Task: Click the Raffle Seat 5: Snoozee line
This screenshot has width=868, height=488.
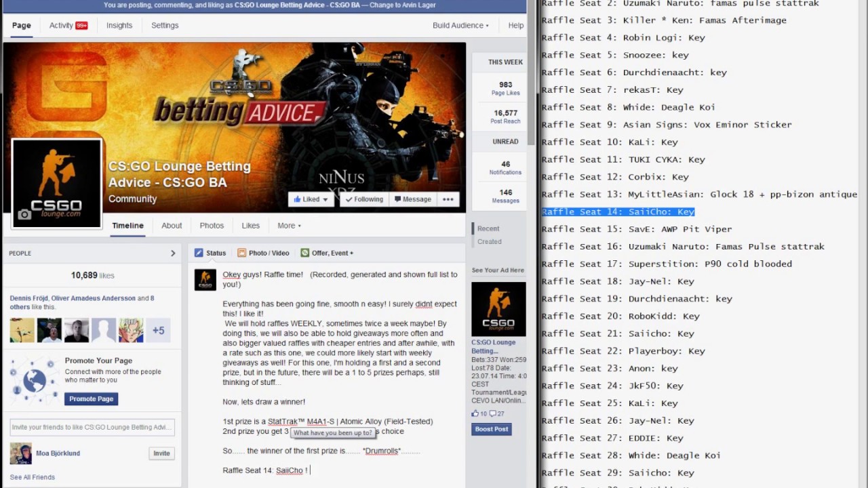Action: pyautogui.click(x=615, y=55)
